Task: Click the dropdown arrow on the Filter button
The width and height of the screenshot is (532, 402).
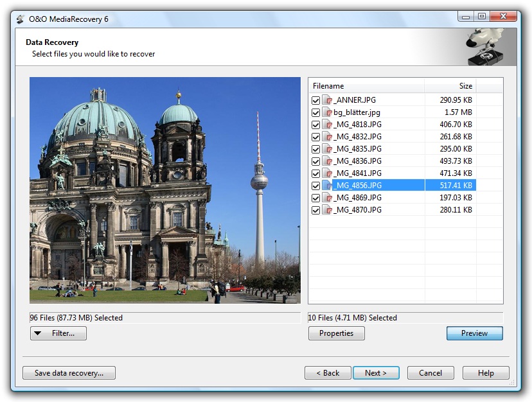Action: click(x=38, y=333)
